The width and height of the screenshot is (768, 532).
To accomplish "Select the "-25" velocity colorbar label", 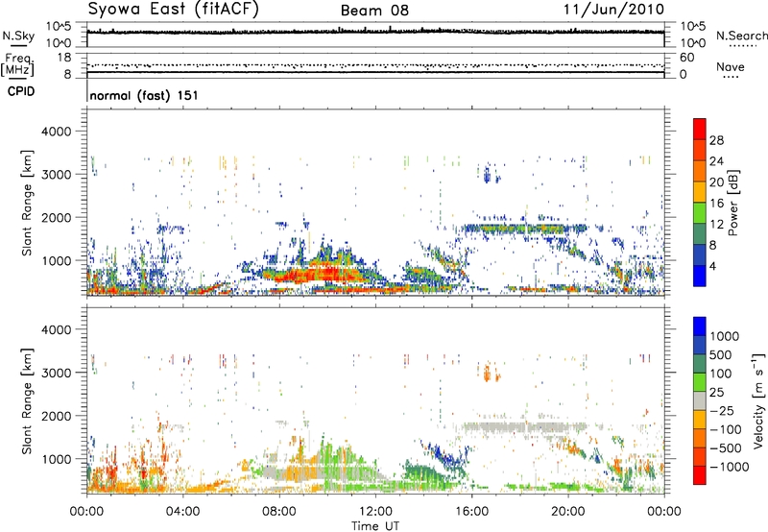I will 723,411.
